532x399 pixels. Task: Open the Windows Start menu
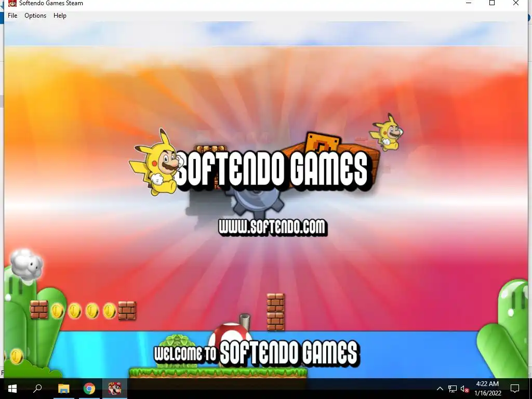tap(12, 389)
